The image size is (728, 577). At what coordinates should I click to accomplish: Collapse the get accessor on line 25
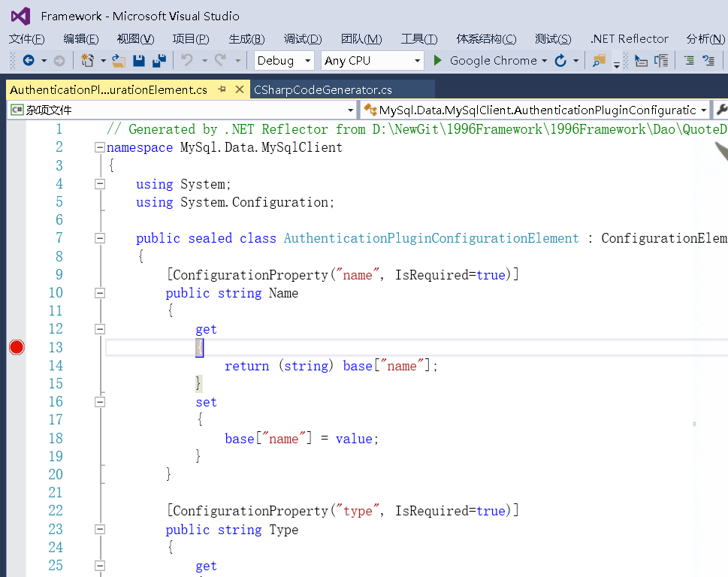point(99,566)
